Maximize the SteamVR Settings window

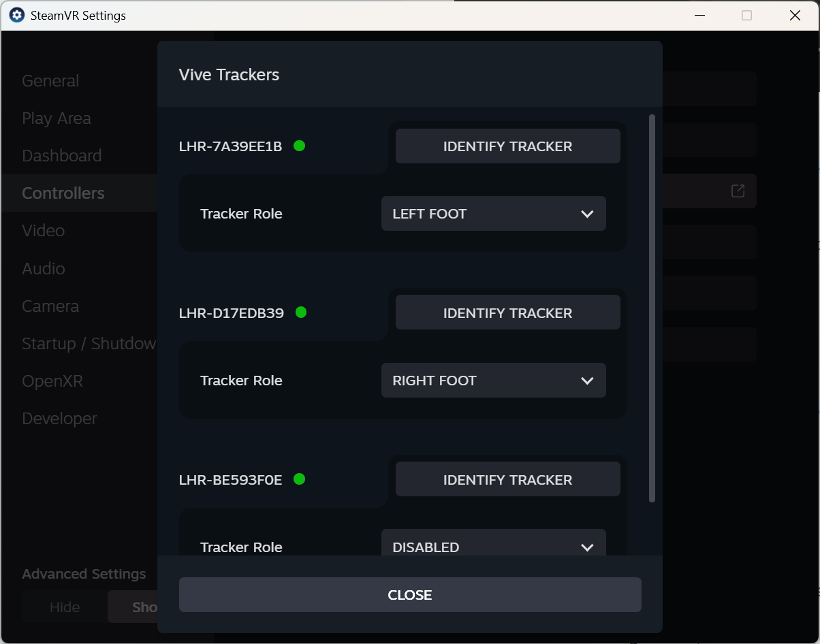tap(747, 15)
